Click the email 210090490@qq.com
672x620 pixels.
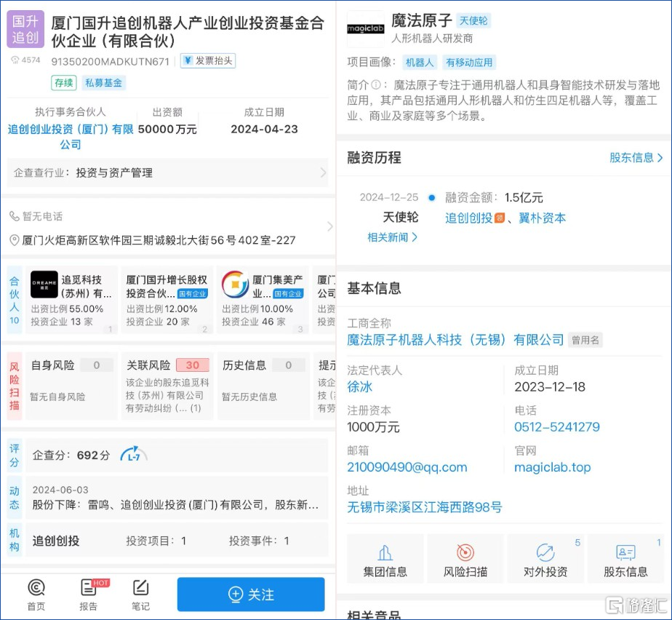click(407, 467)
